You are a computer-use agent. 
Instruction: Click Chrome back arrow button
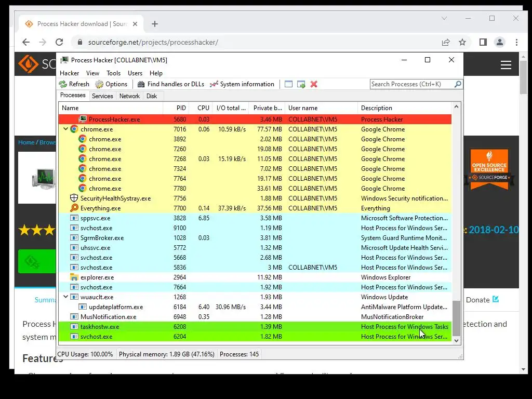(26, 42)
